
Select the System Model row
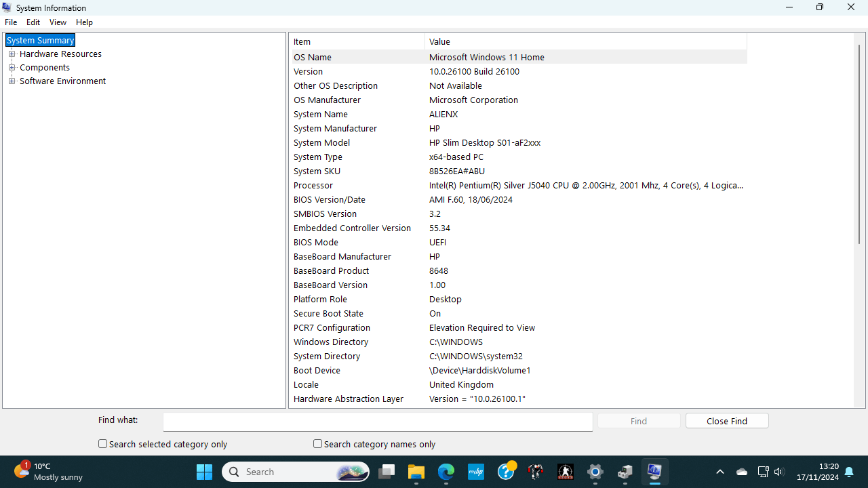[x=519, y=143]
